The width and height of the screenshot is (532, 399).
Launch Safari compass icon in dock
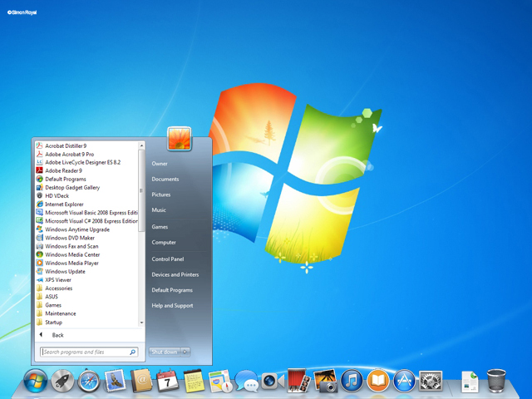[89, 382]
